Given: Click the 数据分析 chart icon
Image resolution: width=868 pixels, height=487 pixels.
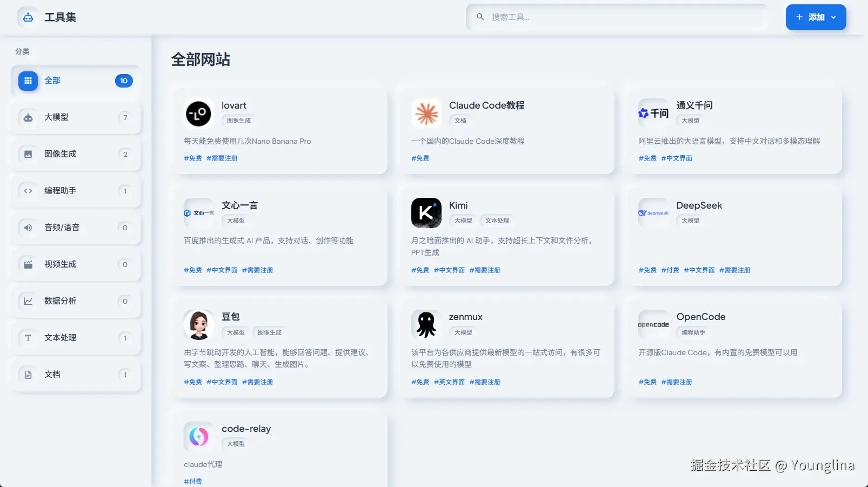Looking at the screenshot, I should tap(28, 301).
